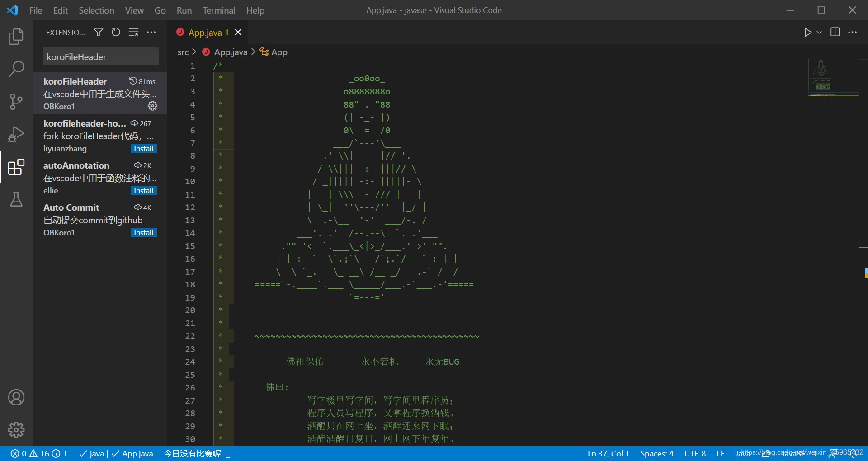Open the Manage gear in activity bar
Image resolution: width=868 pixels, height=461 pixels.
16,430
